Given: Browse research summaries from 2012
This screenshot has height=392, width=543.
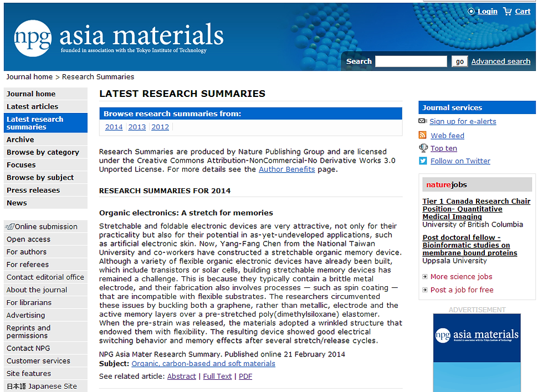Looking at the screenshot, I should pos(160,127).
